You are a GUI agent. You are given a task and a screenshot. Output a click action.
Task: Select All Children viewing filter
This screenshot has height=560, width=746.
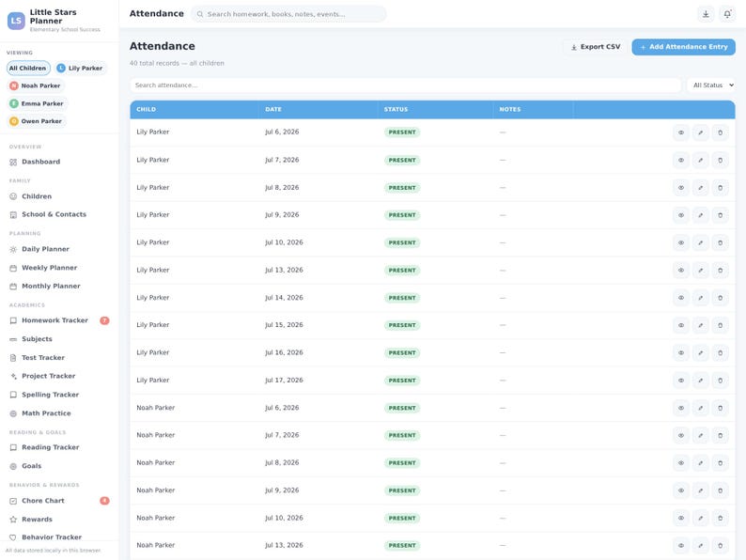point(28,68)
